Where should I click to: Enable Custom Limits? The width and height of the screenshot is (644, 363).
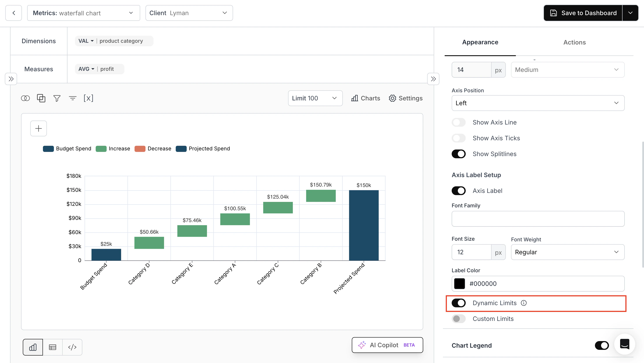[458, 319]
